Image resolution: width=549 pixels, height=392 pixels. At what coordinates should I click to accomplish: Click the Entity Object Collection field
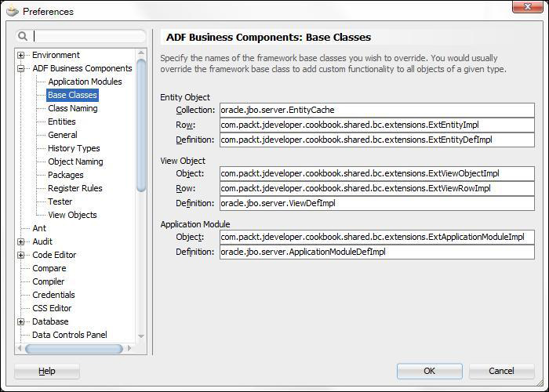(x=377, y=110)
